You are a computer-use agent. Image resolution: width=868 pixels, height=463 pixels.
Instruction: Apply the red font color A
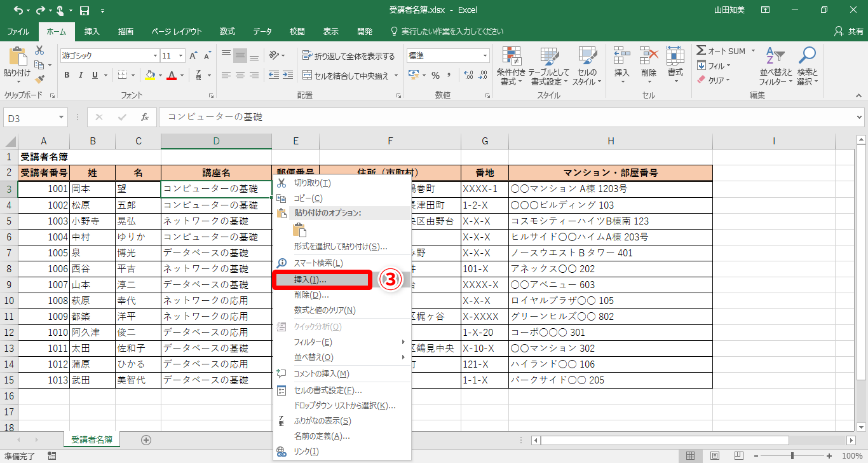171,75
